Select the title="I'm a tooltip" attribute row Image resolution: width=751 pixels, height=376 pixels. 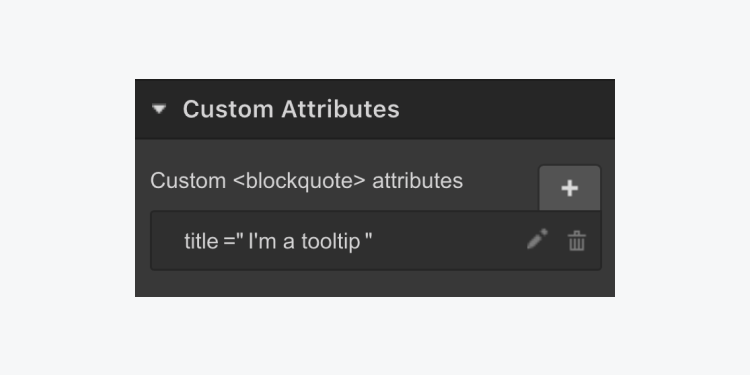click(x=376, y=240)
